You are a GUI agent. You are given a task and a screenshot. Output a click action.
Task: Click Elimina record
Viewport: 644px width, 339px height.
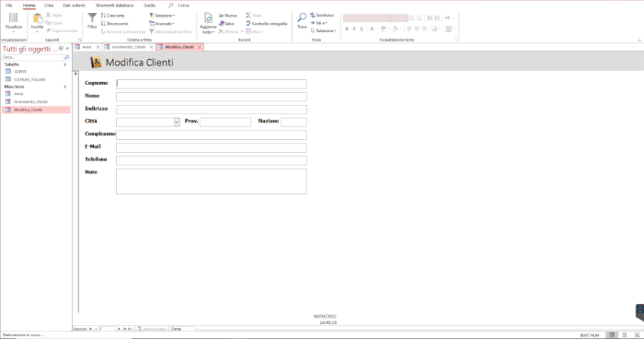(x=228, y=31)
